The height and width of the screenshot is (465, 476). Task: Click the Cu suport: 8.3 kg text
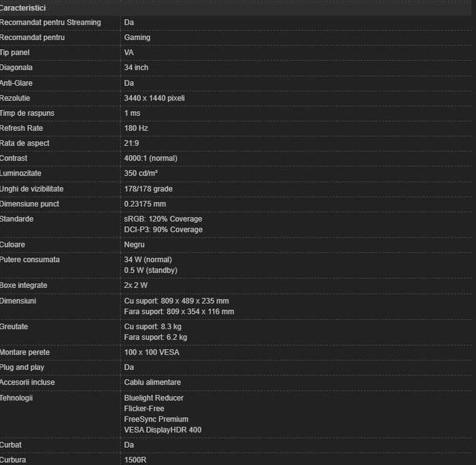(x=152, y=327)
